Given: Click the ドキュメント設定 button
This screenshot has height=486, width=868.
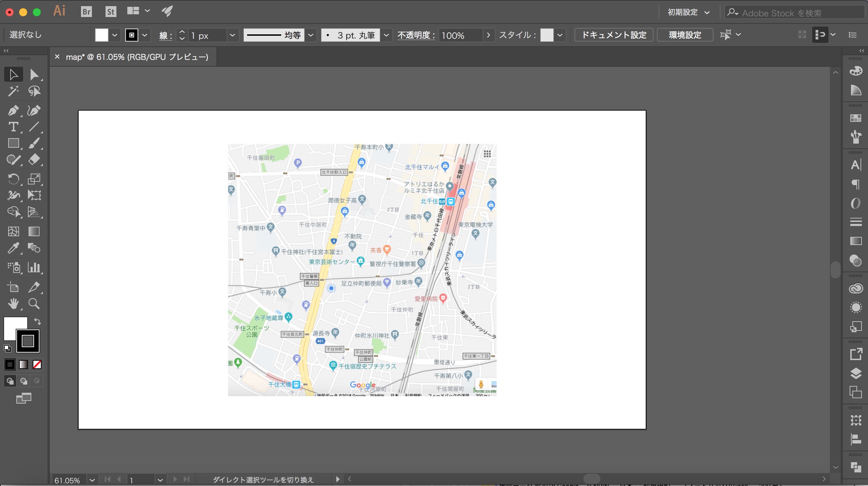Looking at the screenshot, I should tap(614, 35).
